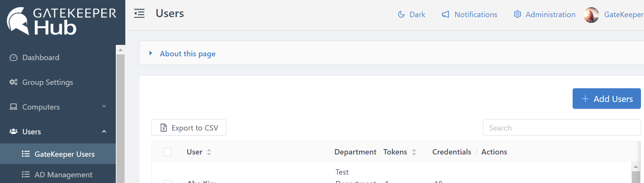
Task: Click the Computers laptop icon
Action: pos(13,107)
